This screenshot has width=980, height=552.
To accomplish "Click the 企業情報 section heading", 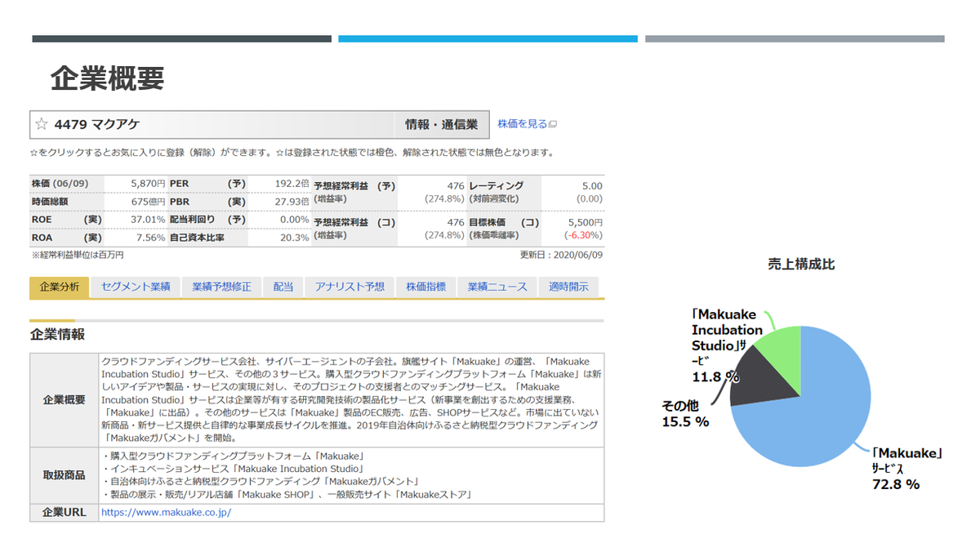I will (57, 335).
